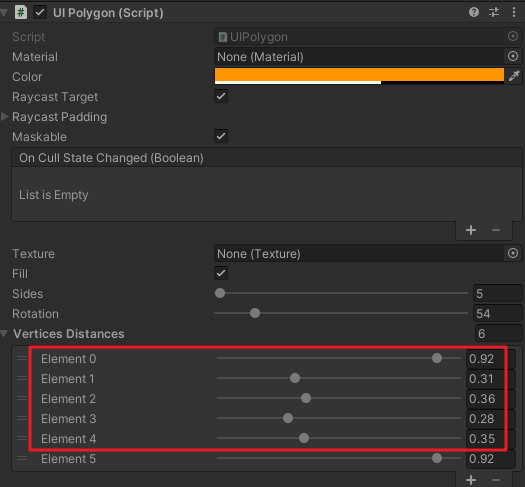Click the Element 0 reorder handle
The width and height of the screenshot is (525, 487).
pyautogui.click(x=22, y=358)
